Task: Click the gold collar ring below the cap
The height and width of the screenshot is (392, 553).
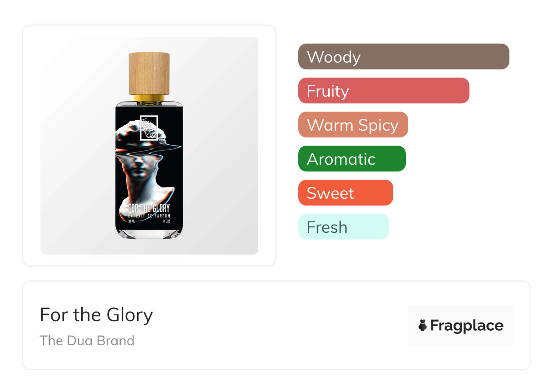Action: coord(149,98)
